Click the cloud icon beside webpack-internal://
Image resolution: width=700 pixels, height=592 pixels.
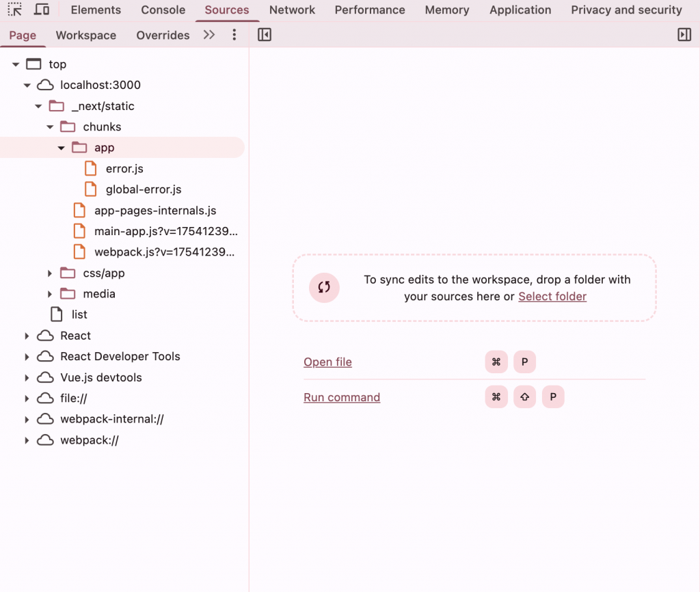[x=45, y=419]
